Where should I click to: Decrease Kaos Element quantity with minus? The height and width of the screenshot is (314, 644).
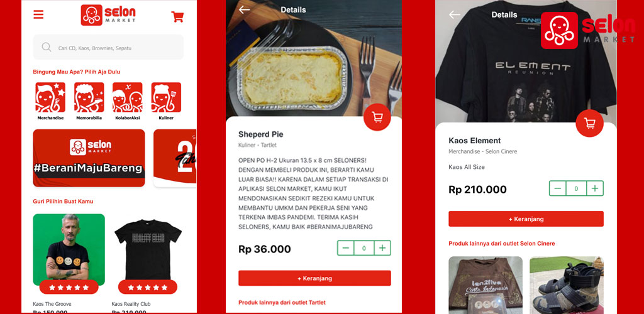coord(558,188)
